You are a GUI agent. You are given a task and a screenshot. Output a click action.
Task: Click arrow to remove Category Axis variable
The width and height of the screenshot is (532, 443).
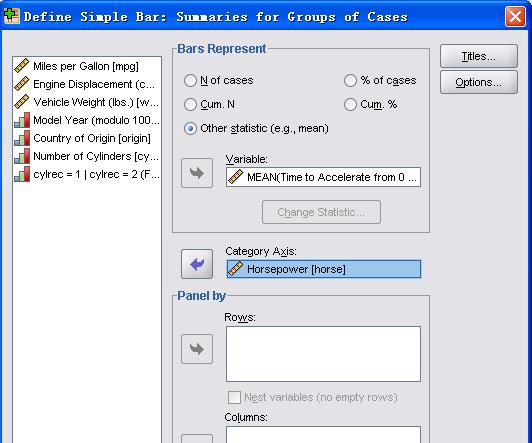click(x=197, y=264)
